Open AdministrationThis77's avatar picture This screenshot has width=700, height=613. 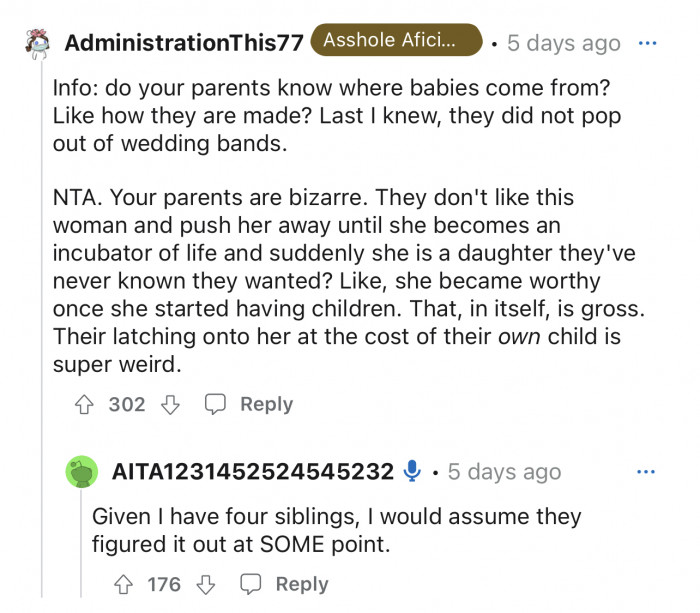tap(39, 43)
